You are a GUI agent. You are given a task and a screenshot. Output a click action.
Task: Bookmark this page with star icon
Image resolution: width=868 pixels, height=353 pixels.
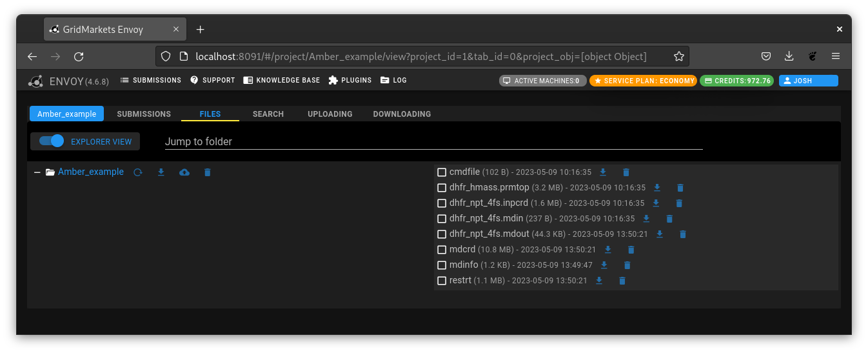[678, 56]
